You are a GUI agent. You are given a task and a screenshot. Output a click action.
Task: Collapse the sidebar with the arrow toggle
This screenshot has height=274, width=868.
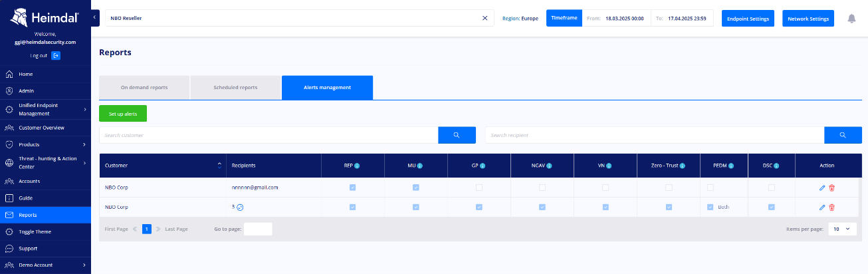pos(94,18)
